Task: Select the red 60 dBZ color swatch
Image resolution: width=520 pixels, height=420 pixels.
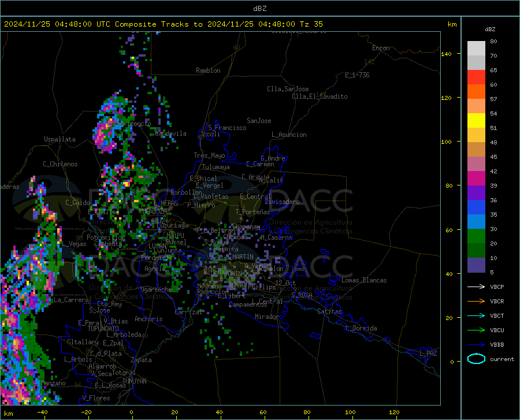Action: pyautogui.click(x=476, y=77)
